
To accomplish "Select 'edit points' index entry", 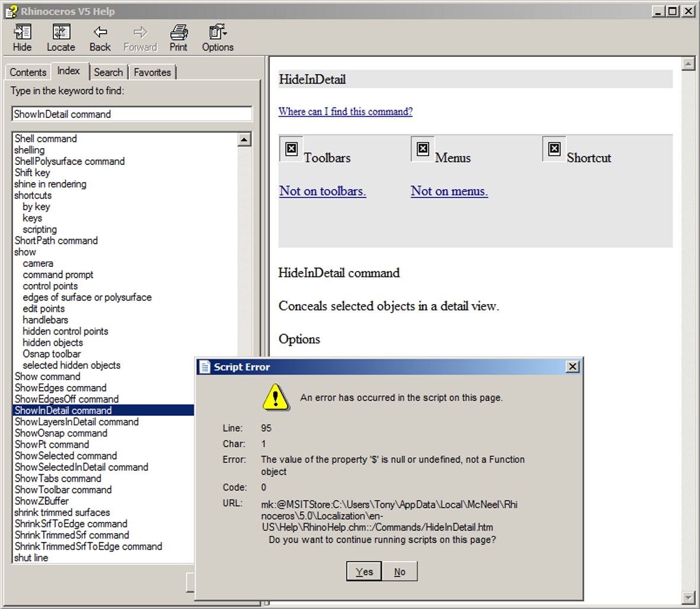I will click(44, 308).
